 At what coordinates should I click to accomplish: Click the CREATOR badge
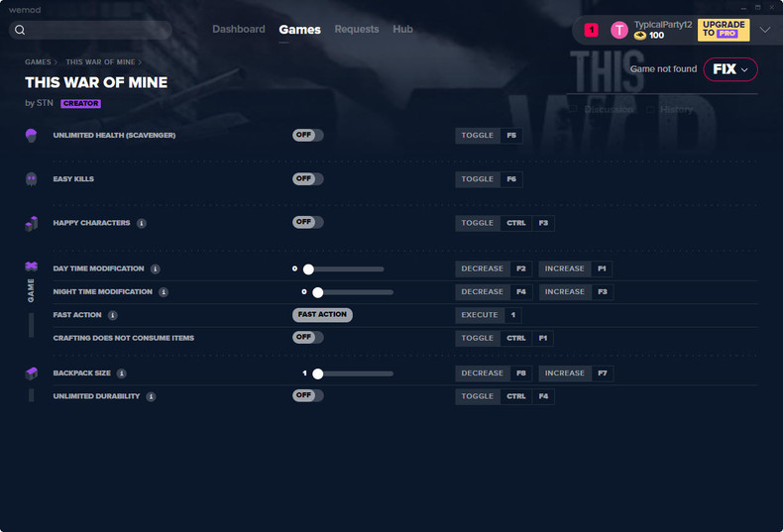pyautogui.click(x=80, y=103)
